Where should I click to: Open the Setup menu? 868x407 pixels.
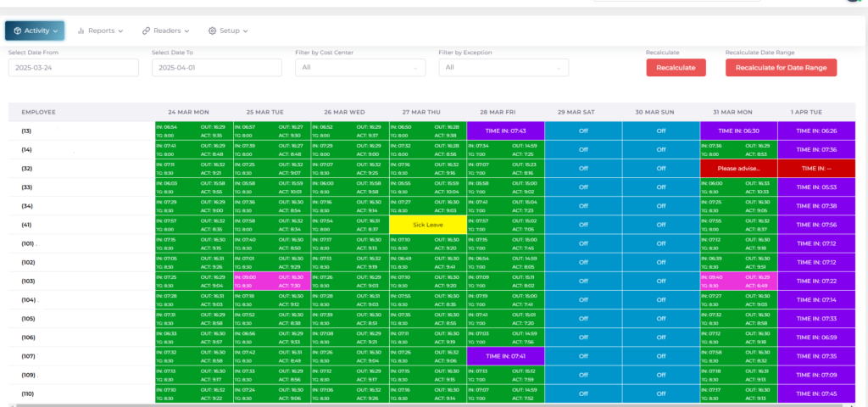[x=229, y=31]
